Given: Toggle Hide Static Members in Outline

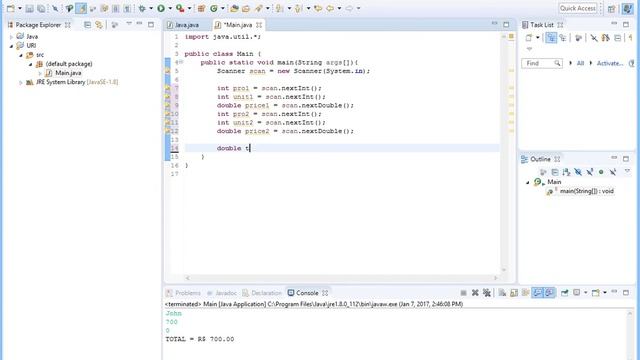Looking at the screenshot, I should coord(590,172).
